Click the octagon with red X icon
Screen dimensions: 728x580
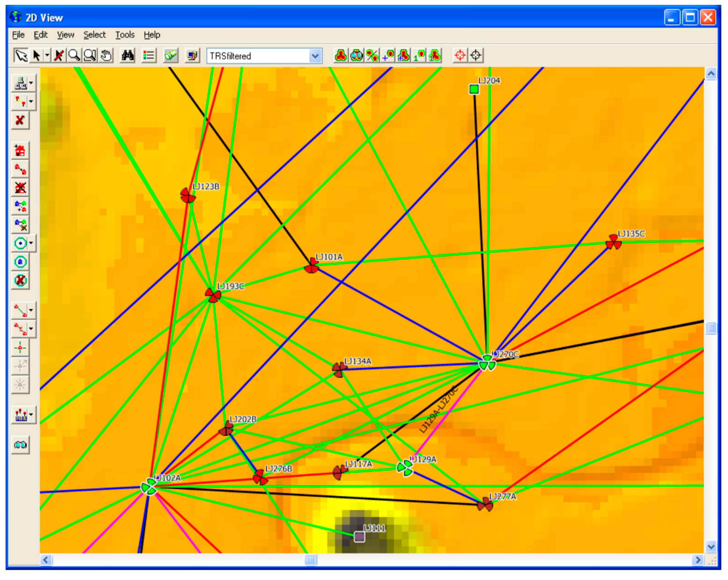pos(20,281)
